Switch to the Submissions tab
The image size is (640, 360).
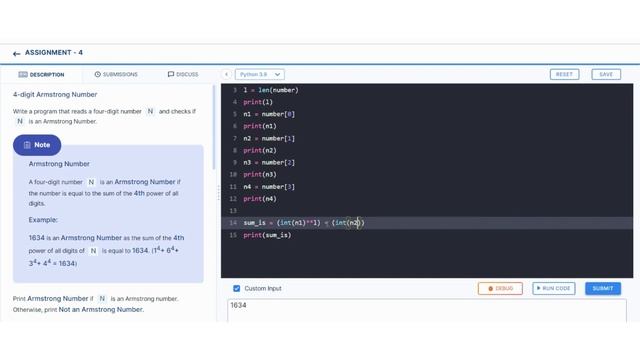click(x=116, y=74)
